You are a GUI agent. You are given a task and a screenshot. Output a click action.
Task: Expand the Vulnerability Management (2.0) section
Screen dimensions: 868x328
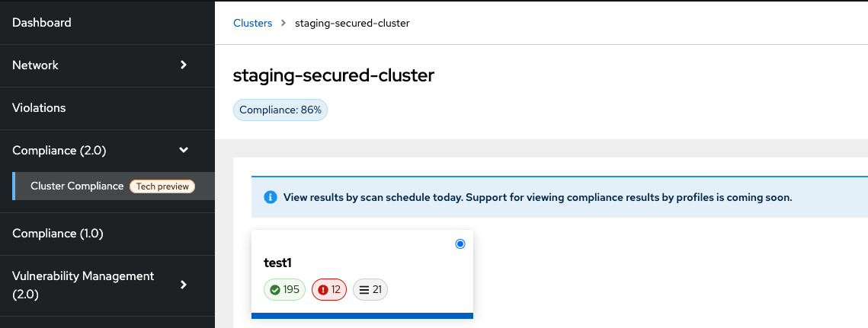[183, 285]
